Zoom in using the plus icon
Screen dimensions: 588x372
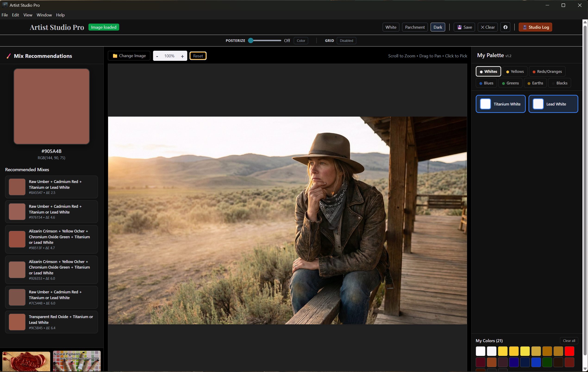tap(182, 56)
